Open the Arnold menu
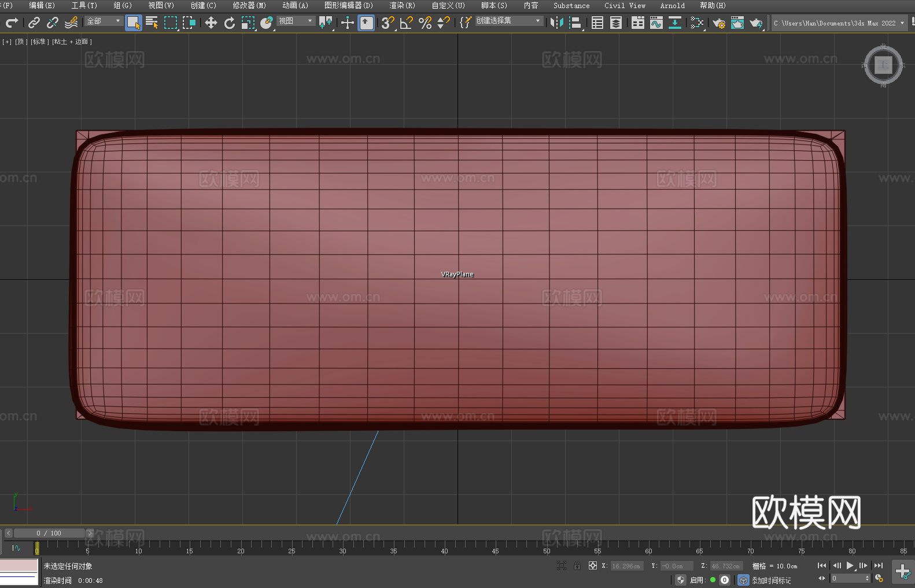This screenshot has width=915, height=588. click(x=672, y=5)
